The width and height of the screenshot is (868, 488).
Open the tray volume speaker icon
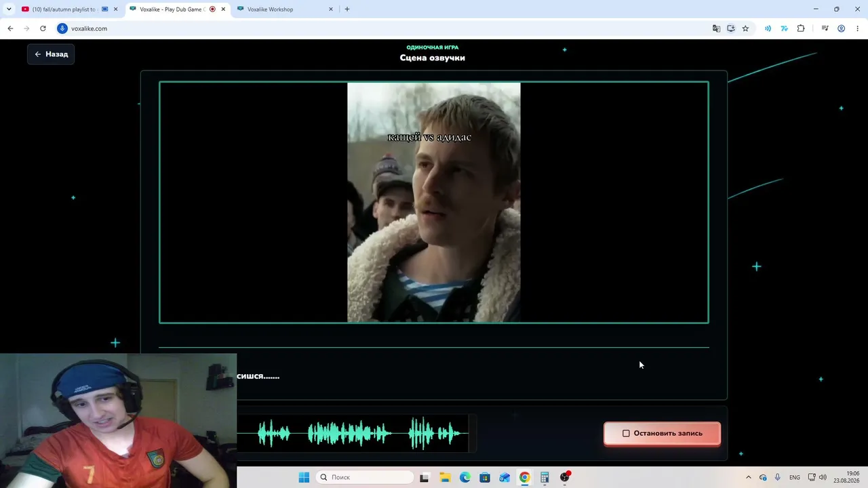tap(823, 477)
